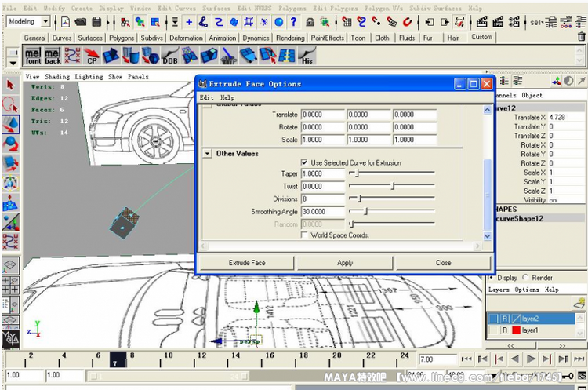Toggle visibility box of layer2

point(493,319)
